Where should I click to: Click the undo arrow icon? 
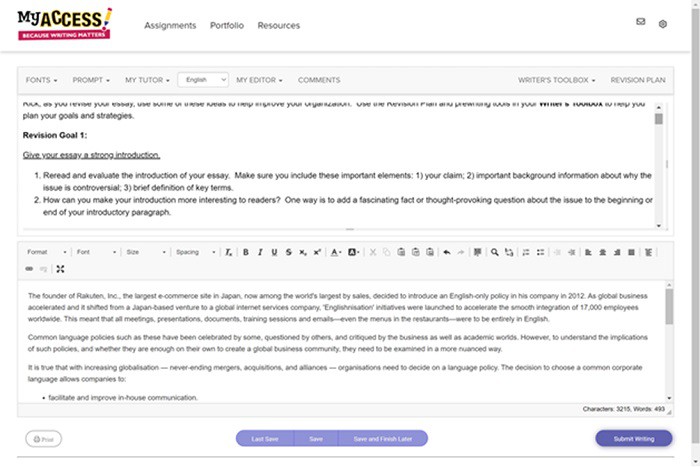point(447,252)
